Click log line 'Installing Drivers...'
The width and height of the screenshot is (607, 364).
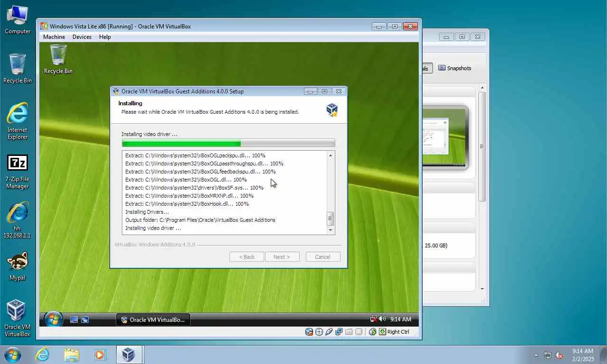(x=147, y=212)
